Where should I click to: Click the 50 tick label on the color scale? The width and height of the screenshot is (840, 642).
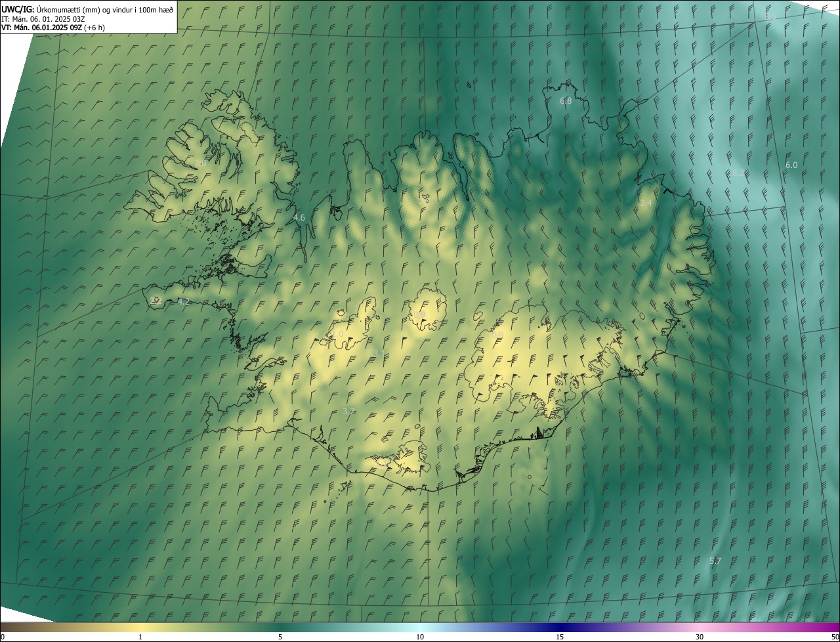[x=835, y=637]
